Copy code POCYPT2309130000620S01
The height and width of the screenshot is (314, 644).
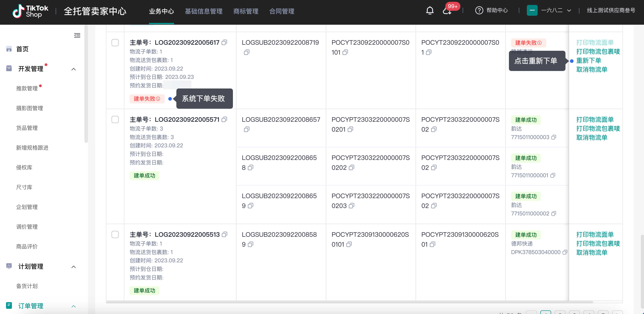(432, 244)
